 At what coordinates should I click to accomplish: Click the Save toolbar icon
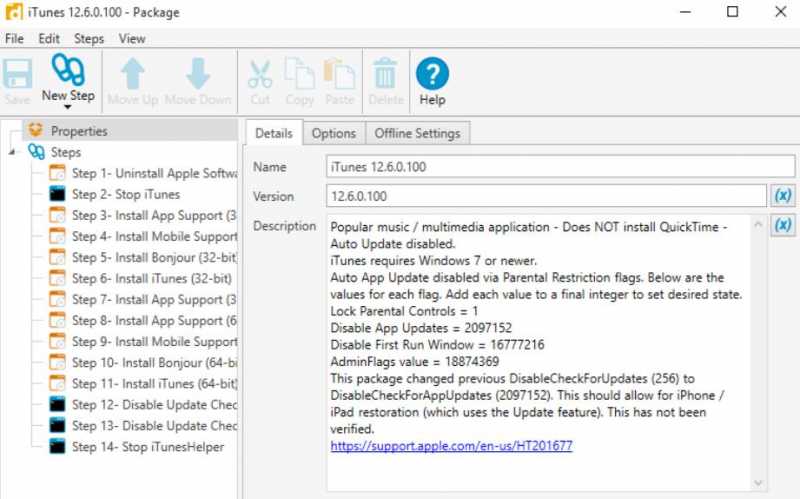click(x=18, y=74)
